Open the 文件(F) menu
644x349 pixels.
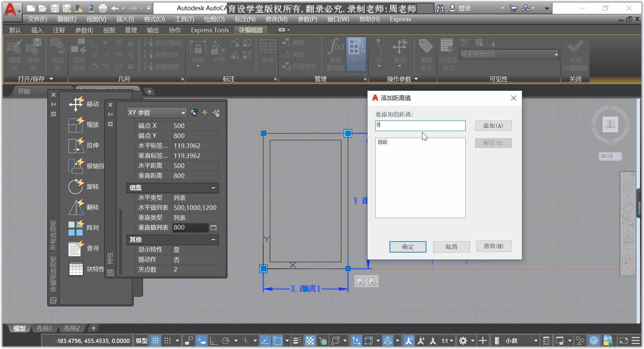point(37,19)
